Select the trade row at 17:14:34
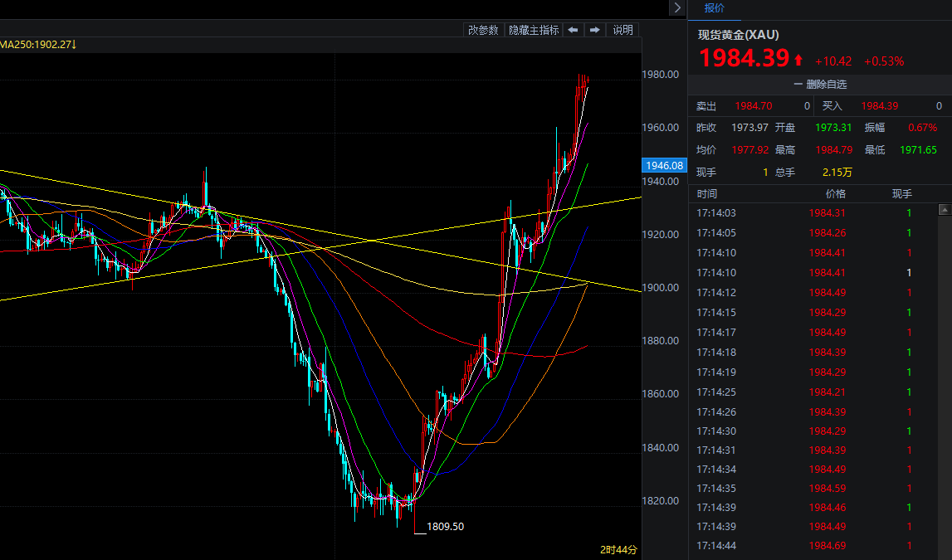The height and width of the screenshot is (560, 952). click(813, 470)
